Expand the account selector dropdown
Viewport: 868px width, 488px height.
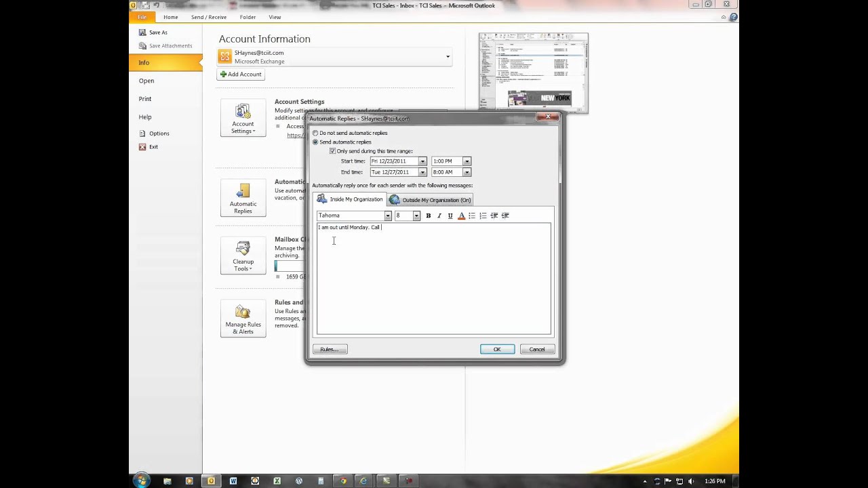pyautogui.click(x=448, y=57)
